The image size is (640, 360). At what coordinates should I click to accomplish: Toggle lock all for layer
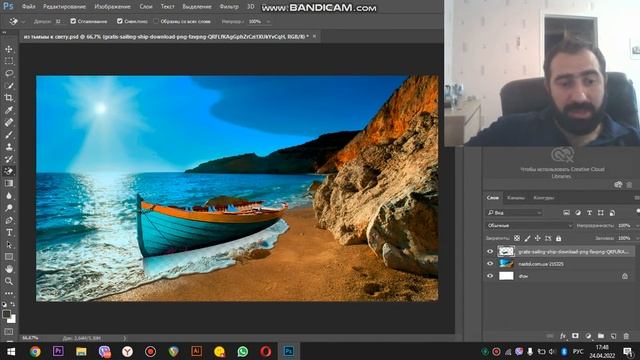click(x=558, y=238)
